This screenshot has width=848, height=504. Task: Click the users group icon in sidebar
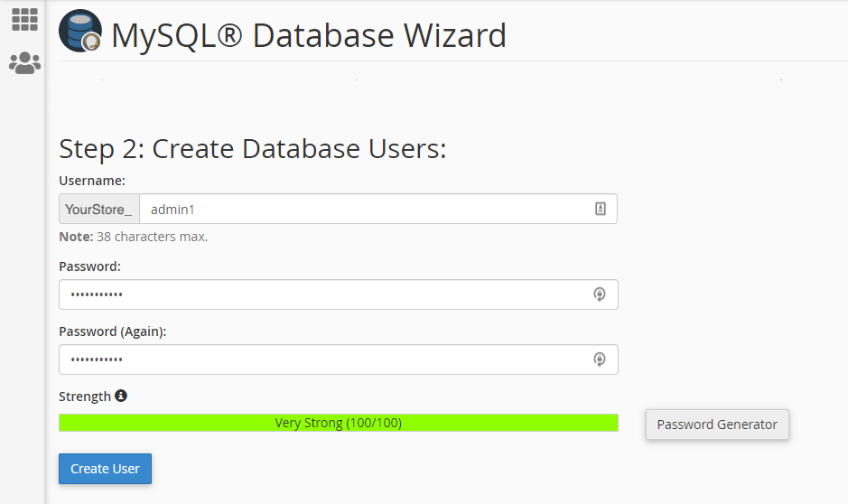tap(24, 62)
